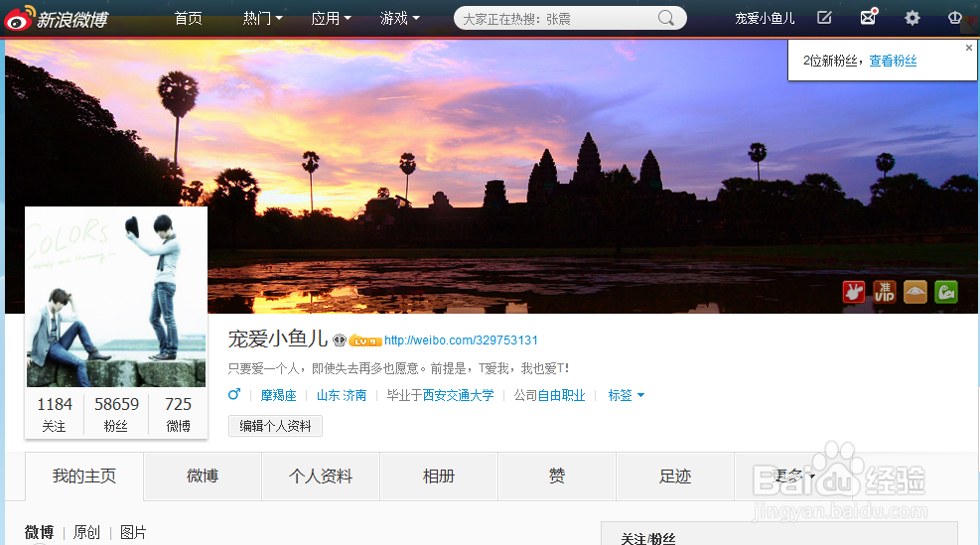Click the search magnifier icon

[x=666, y=18]
